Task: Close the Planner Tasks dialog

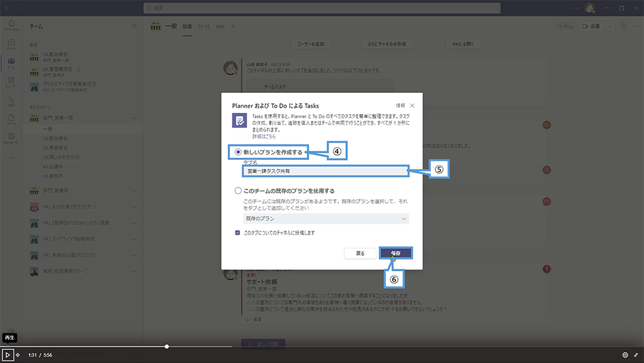Action: 412,106
